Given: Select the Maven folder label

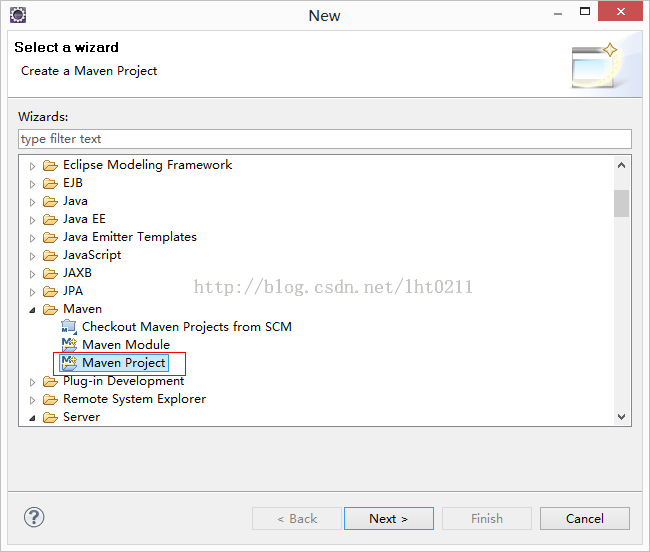Looking at the screenshot, I should tap(82, 309).
